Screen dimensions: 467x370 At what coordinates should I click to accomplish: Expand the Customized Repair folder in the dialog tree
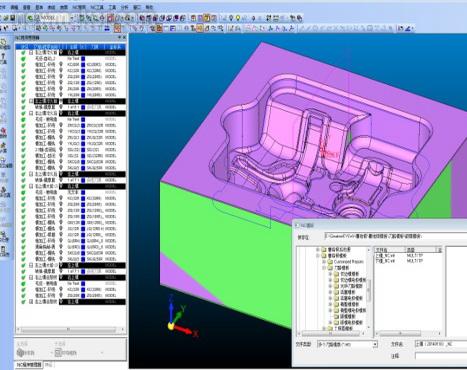pos(324,262)
